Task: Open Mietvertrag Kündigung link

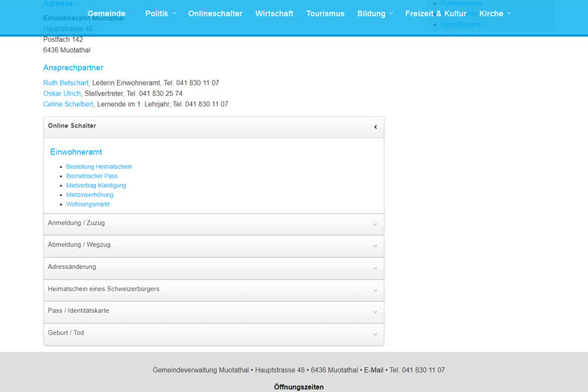Action: (96, 186)
